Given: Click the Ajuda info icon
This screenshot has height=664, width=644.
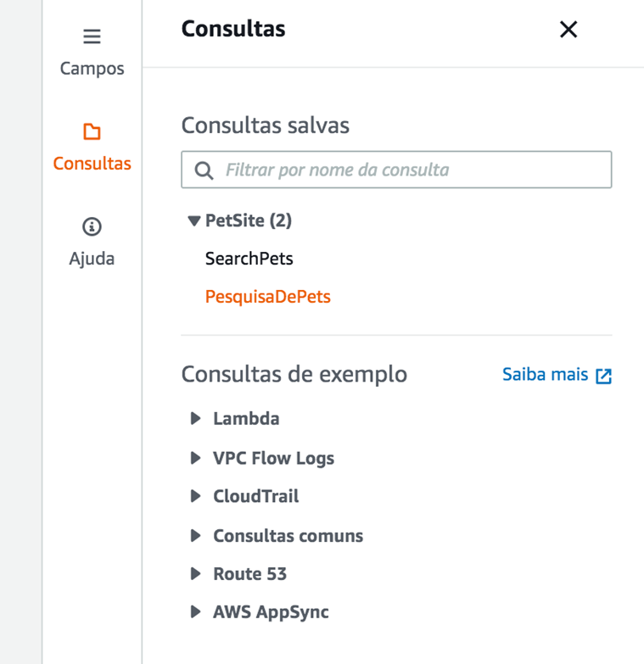Looking at the screenshot, I should pos(92,226).
